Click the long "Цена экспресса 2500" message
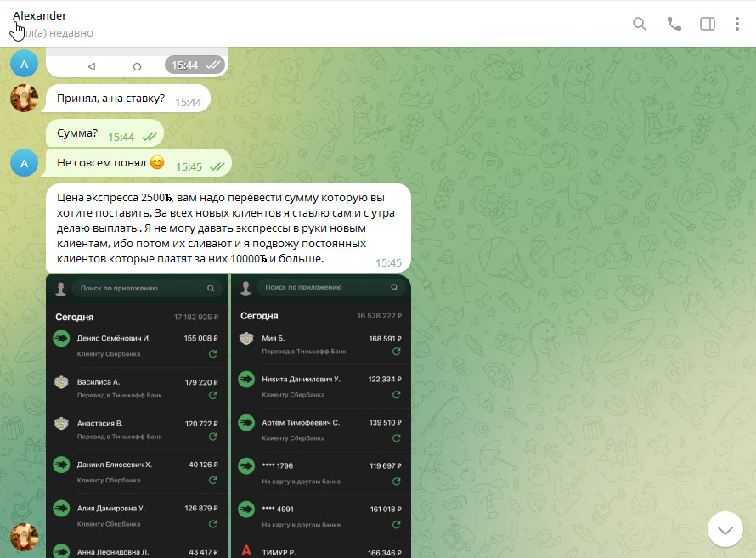Viewport: 756px width, 558px height. click(x=228, y=228)
